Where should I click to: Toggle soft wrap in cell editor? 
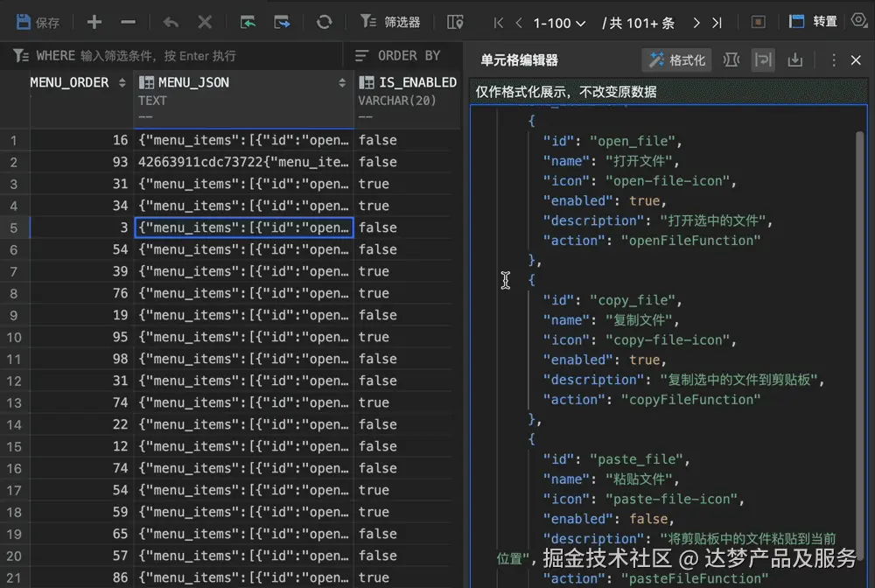(764, 60)
